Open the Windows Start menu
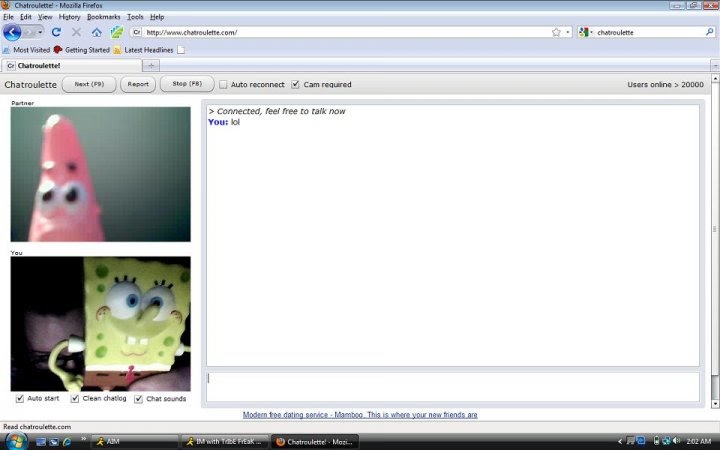This screenshot has height=450, width=720. [15, 441]
